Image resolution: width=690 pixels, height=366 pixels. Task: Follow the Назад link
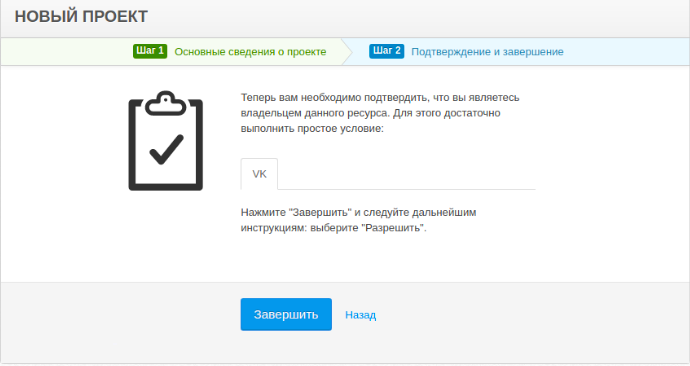[360, 315]
